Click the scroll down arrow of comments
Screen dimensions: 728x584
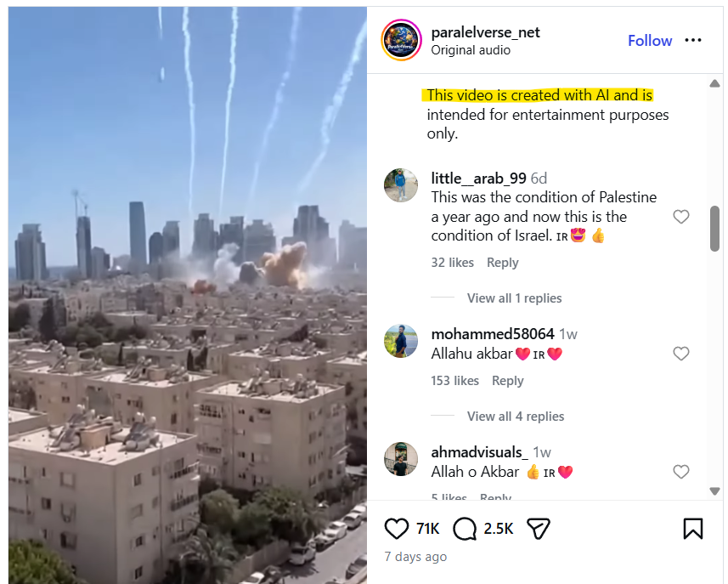715,491
